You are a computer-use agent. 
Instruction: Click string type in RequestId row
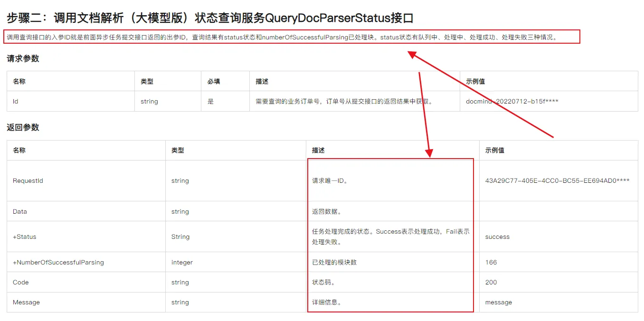(180, 180)
